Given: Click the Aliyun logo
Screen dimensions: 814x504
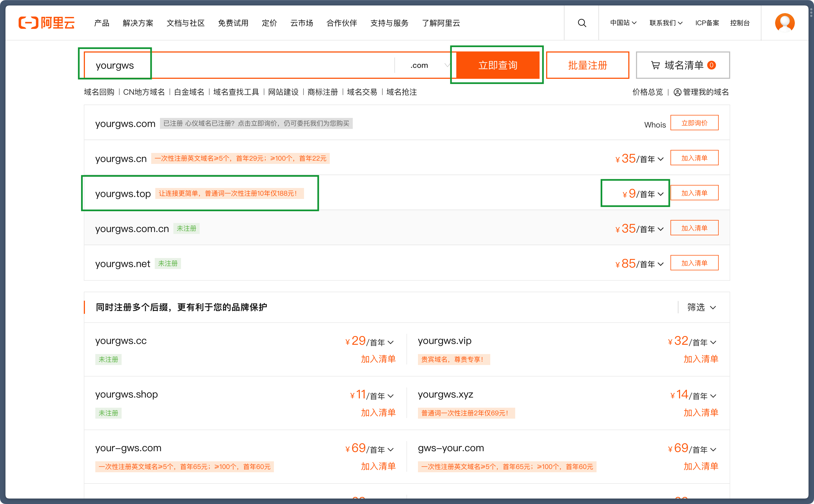Looking at the screenshot, I should tap(46, 23).
